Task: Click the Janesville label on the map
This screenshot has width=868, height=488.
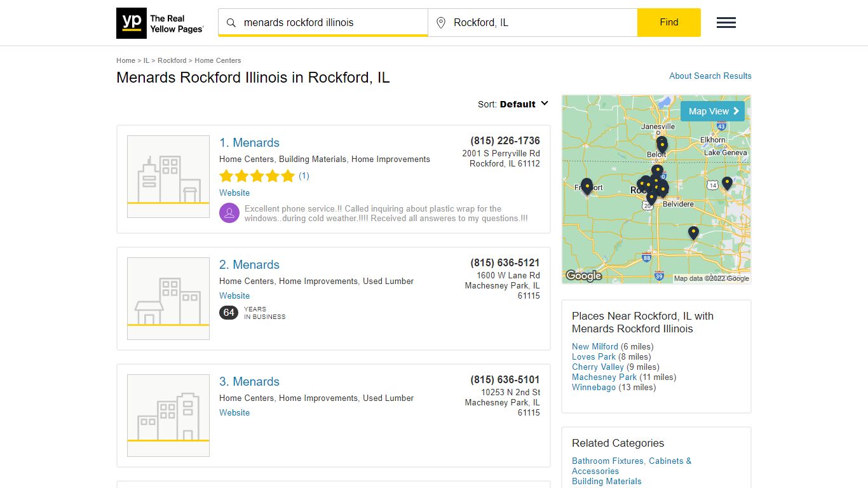Action: click(658, 126)
